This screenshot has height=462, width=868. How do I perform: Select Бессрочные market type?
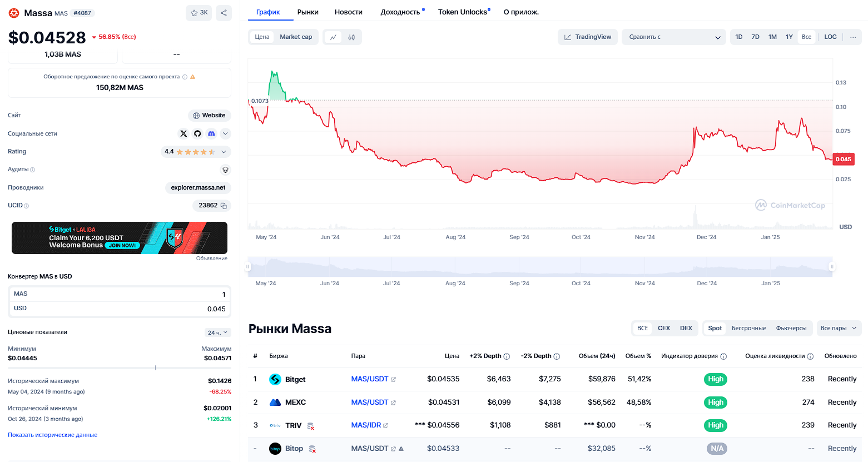coord(748,329)
